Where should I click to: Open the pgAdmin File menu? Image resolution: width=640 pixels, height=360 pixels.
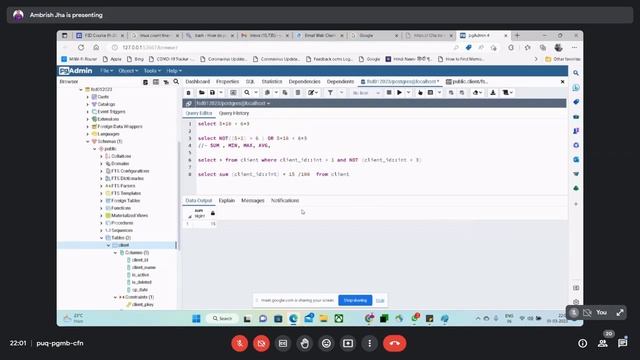pyautogui.click(x=107, y=71)
